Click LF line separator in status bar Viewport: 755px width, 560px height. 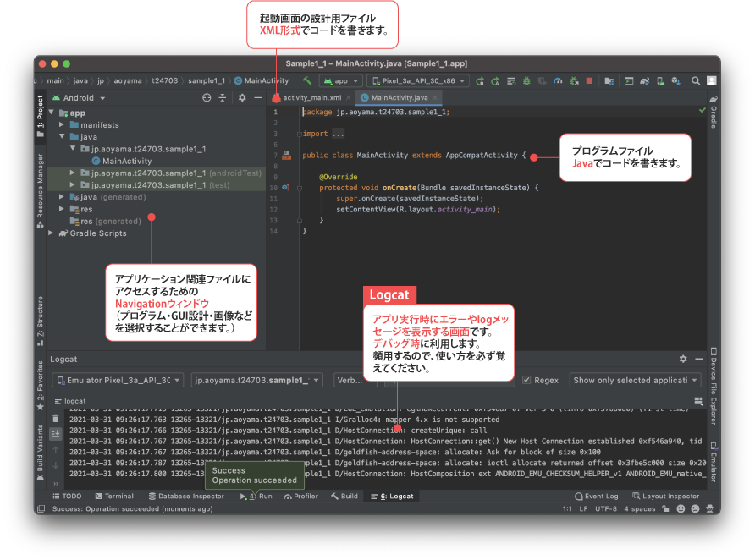click(x=583, y=508)
